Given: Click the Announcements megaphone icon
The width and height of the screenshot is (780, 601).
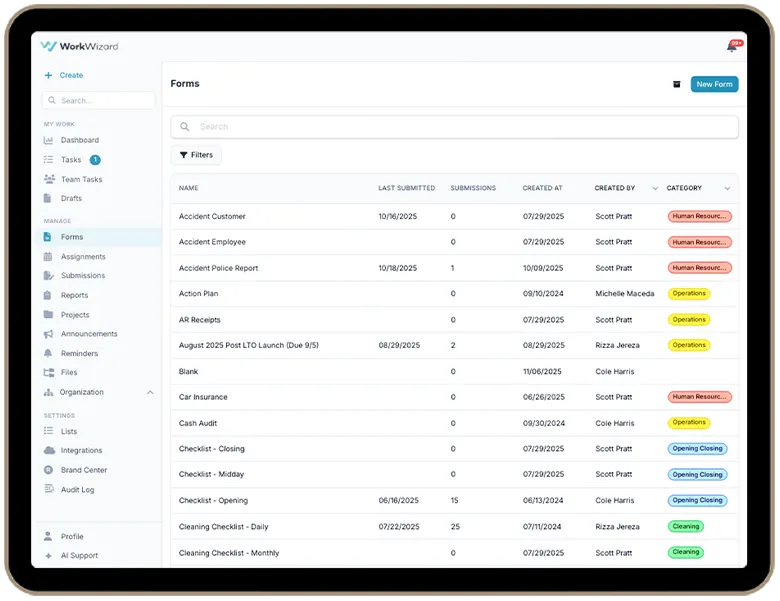Looking at the screenshot, I should coord(49,334).
